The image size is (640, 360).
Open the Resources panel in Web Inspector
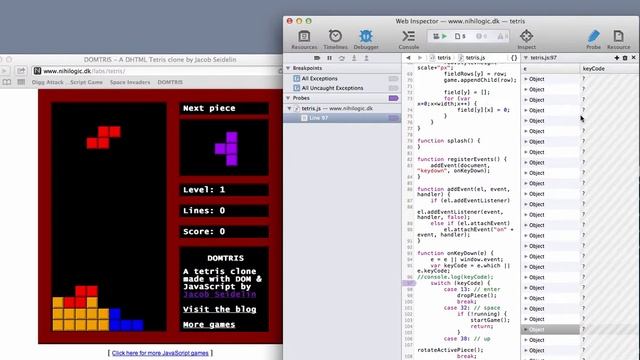pyautogui.click(x=304, y=40)
